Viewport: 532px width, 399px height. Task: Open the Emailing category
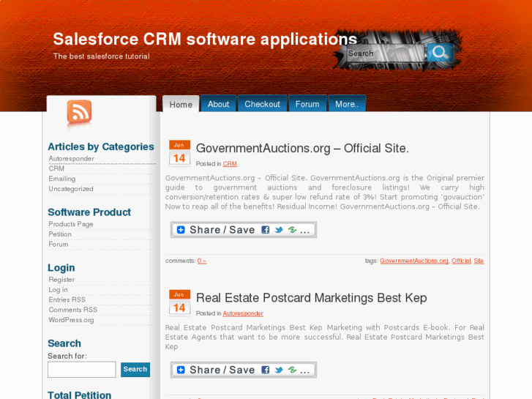(x=62, y=179)
